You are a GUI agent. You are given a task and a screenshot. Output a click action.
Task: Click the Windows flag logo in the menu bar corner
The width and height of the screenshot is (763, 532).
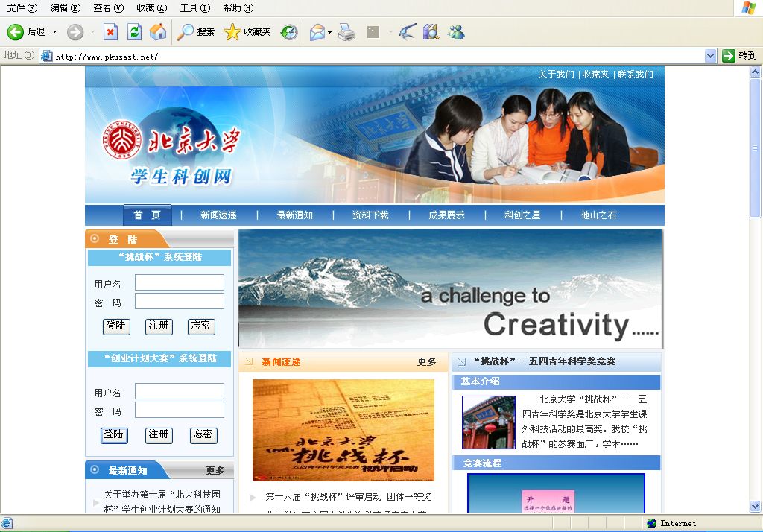click(748, 7)
